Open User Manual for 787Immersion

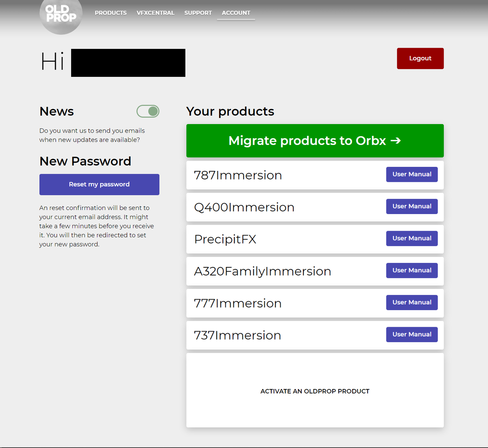click(412, 174)
